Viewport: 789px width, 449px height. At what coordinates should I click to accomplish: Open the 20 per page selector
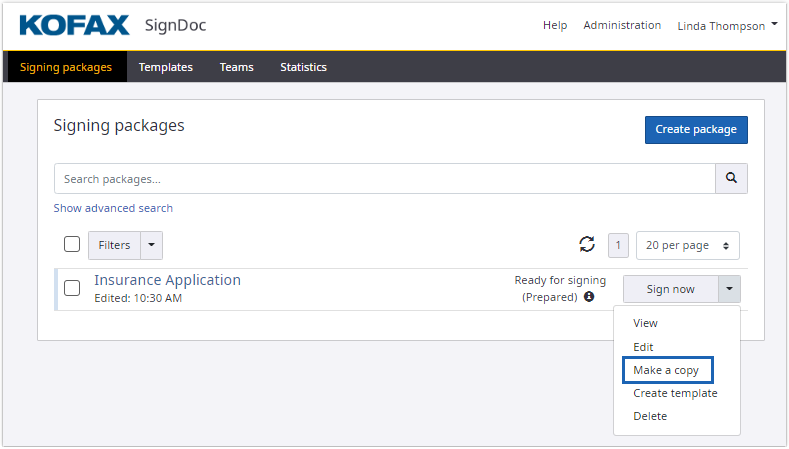tap(689, 245)
